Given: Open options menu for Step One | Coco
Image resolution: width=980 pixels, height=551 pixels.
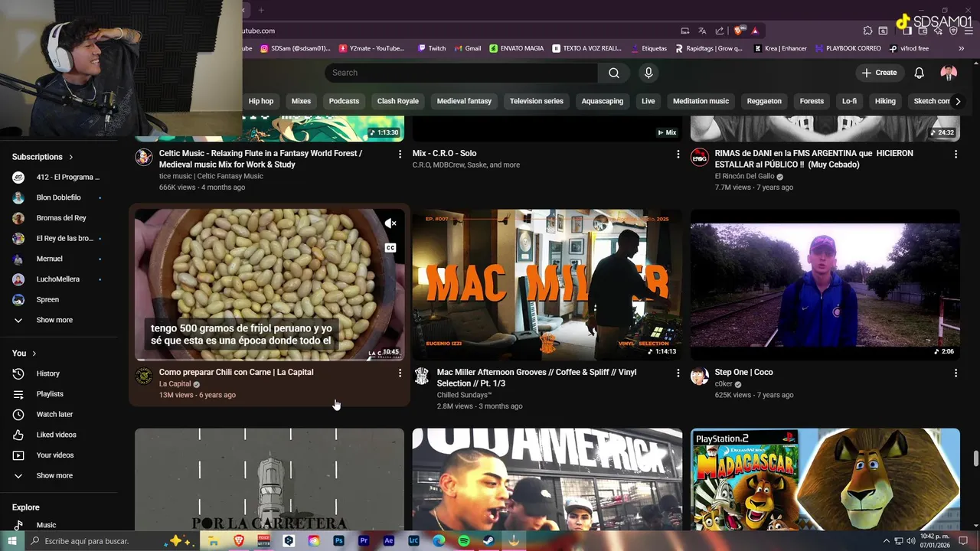Looking at the screenshot, I should point(955,373).
